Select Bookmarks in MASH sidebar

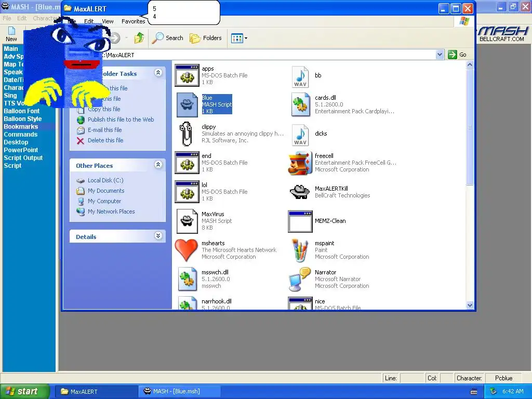[x=21, y=127]
